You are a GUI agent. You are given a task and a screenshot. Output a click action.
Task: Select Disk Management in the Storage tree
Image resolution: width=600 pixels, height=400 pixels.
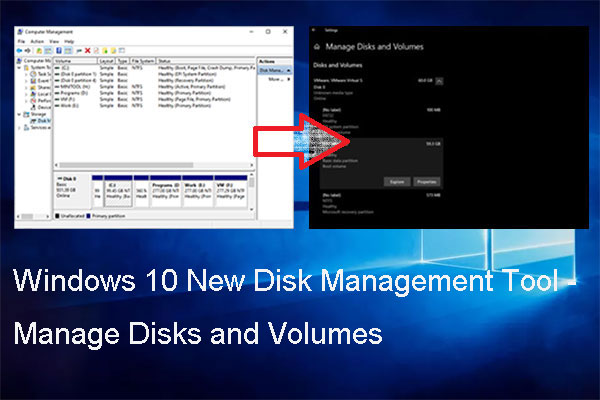pos(40,121)
